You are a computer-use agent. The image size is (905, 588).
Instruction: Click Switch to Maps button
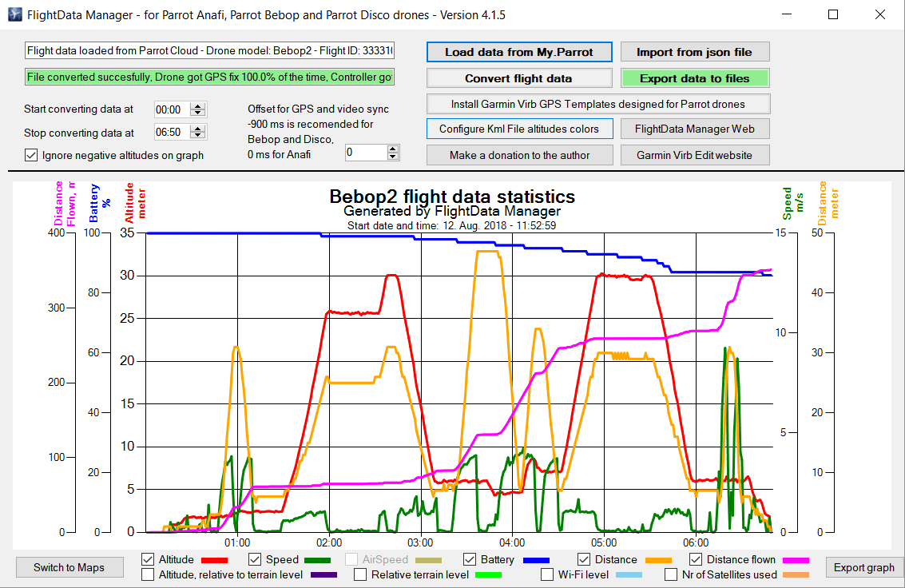[69, 567]
